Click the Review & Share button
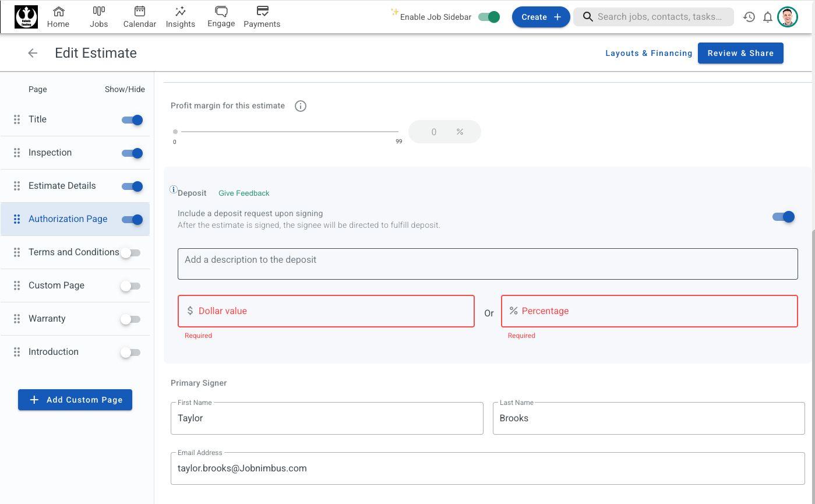815x504 pixels. point(740,53)
